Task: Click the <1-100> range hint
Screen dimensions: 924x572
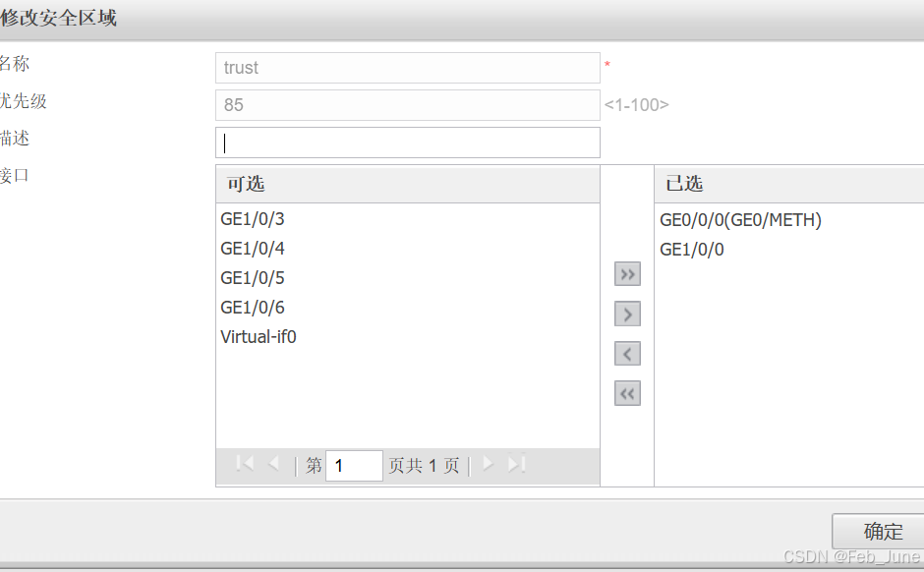Action: tap(636, 105)
